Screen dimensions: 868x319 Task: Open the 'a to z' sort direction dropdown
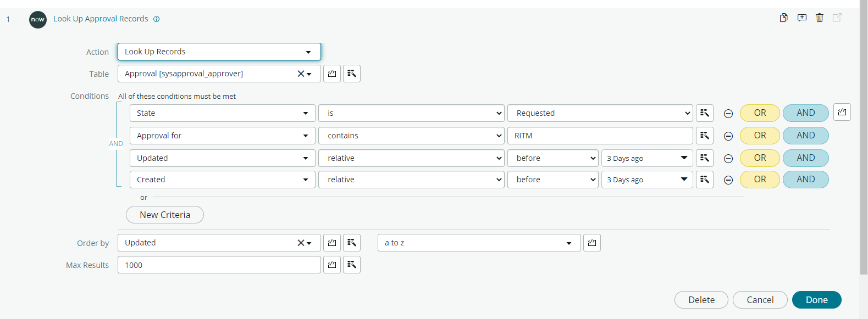coord(479,243)
